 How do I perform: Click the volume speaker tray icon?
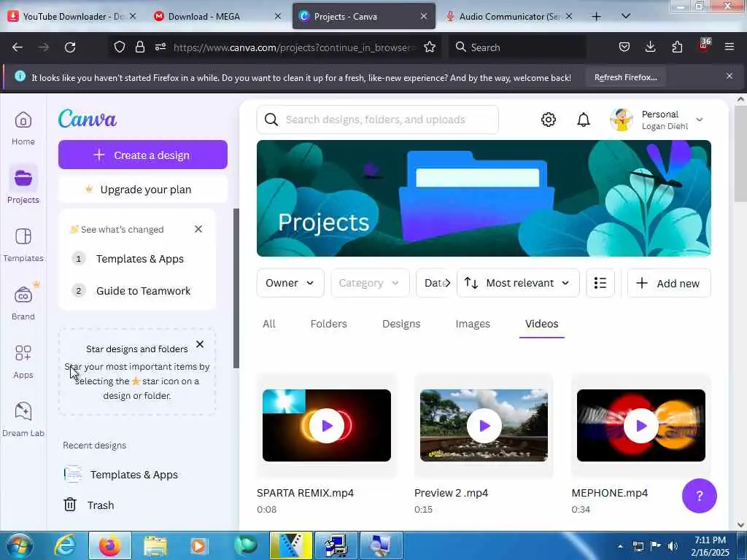673,546
